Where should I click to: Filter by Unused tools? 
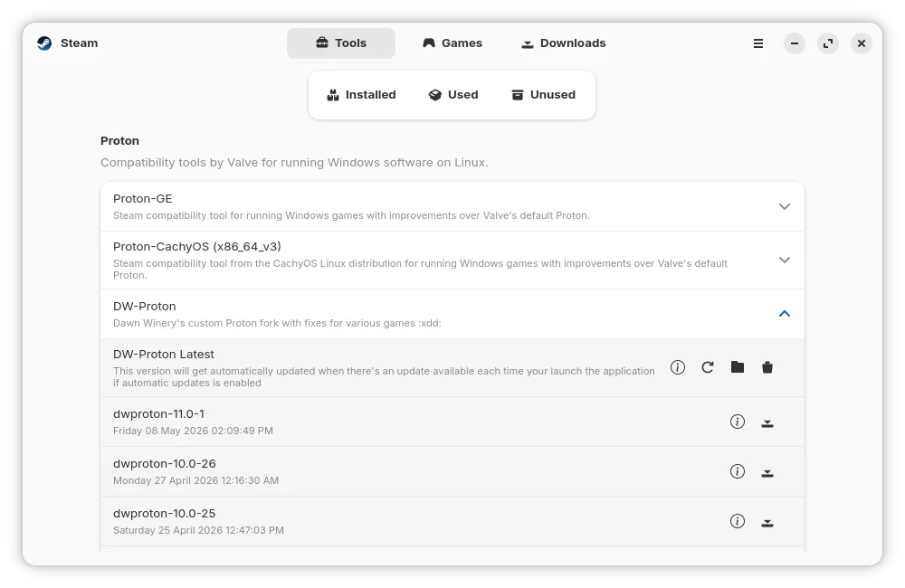click(543, 95)
